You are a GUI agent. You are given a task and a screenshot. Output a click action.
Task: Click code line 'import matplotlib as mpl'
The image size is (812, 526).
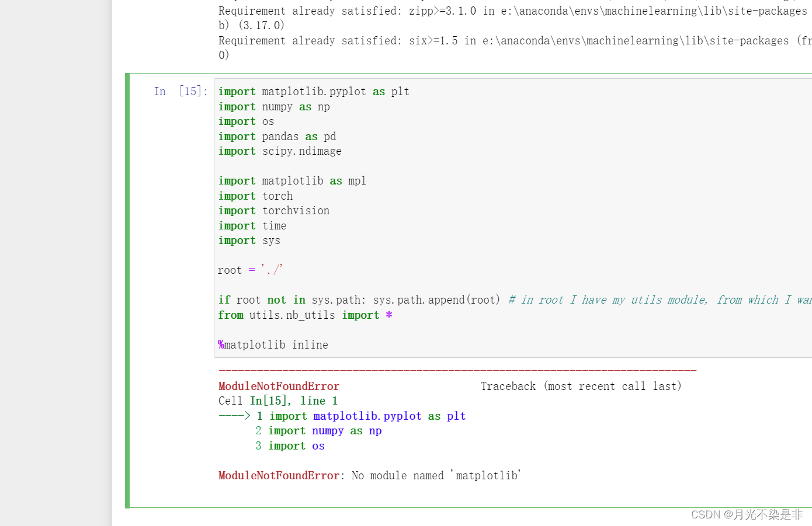click(x=292, y=181)
